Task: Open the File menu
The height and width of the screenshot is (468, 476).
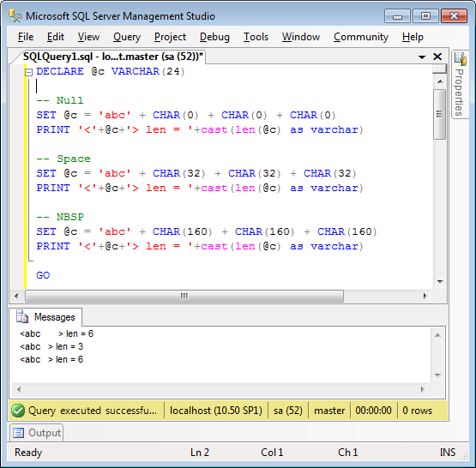Action: coord(26,37)
